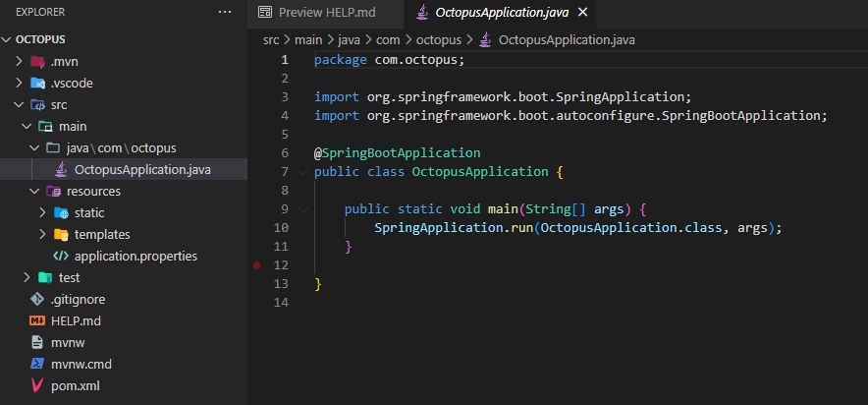Toggle the breakpoint on line 12
This screenshot has width=868, height=405.
click(x=257, y=265)
